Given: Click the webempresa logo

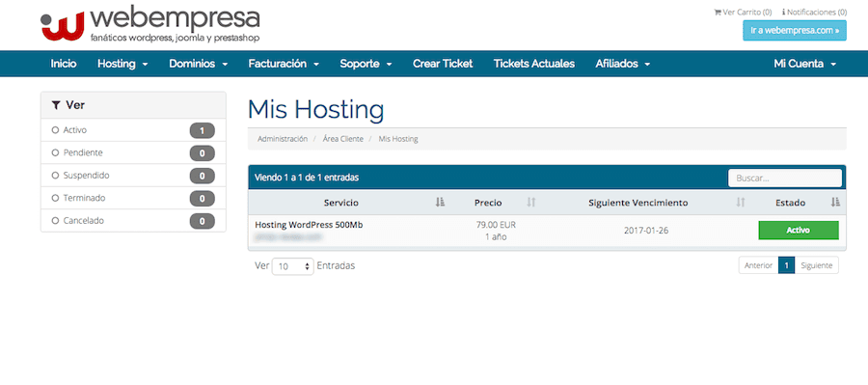Looking at the screenshot, I should click(x=150, y=23).
